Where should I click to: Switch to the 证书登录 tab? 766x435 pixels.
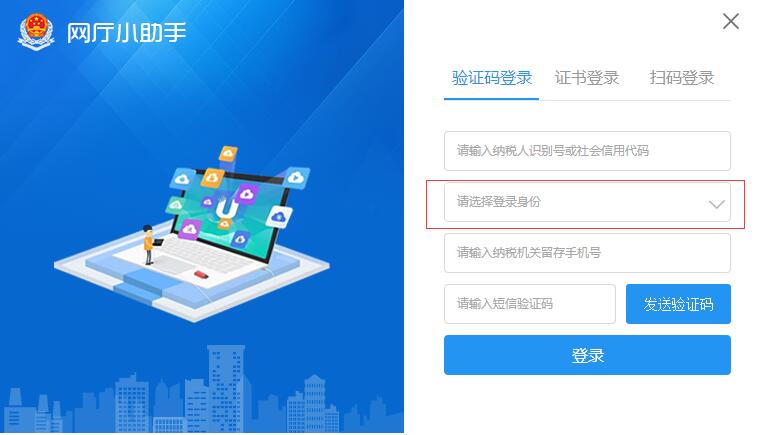[587, 78]
